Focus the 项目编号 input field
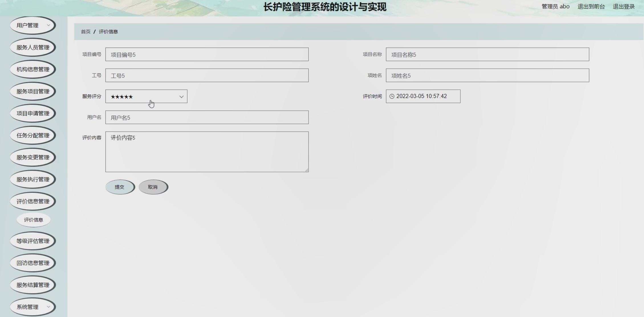This screenshot has width=644, height=317. pyautogui.click(x=207, y=54)
